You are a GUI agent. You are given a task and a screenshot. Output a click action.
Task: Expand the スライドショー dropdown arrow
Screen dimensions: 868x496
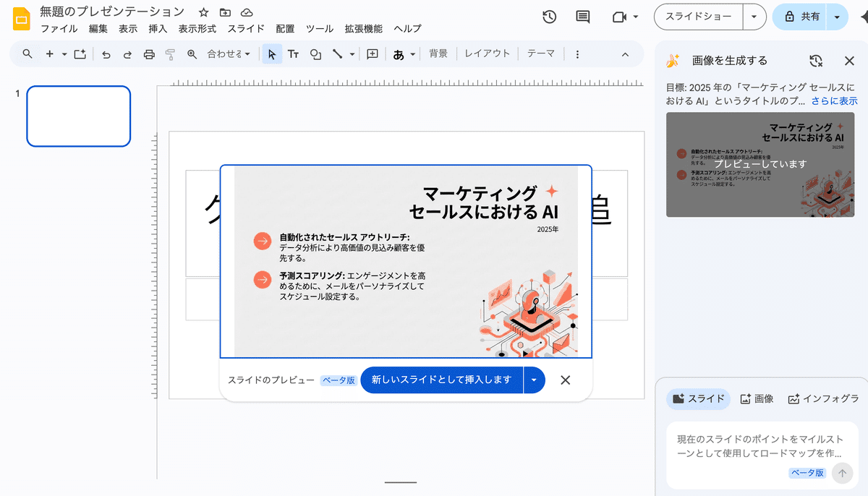(x=754, y=17)
